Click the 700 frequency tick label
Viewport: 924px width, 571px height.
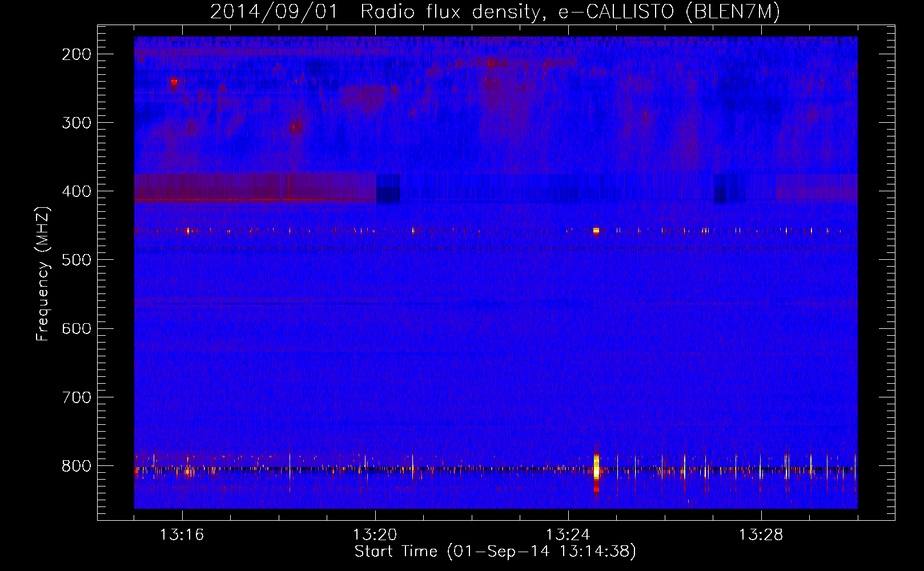(77, 397)
